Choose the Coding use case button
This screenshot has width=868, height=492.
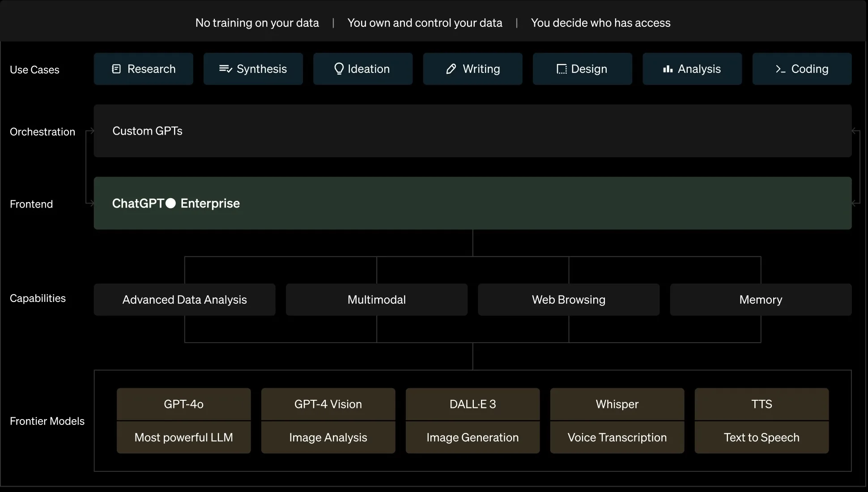click(802, 69)
